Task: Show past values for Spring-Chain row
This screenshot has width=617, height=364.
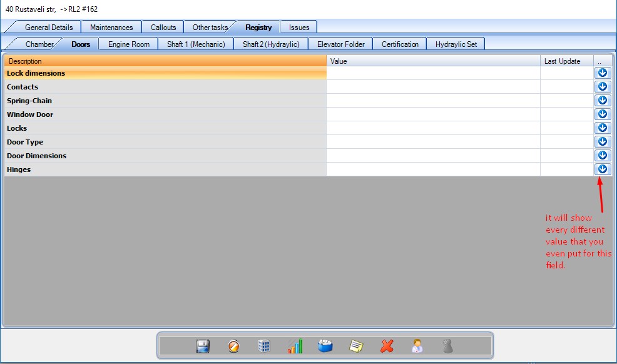Action: tap(602, 101)
